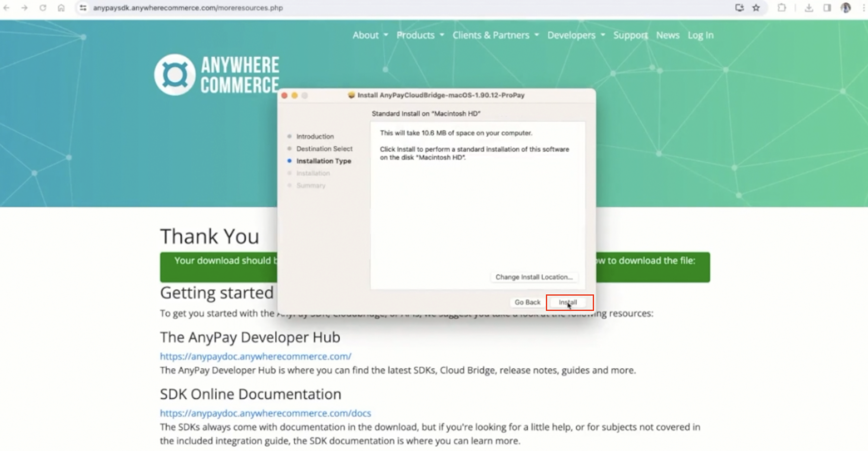Click the browser Back arrow
Screen dimensions: 868x451
pos(6,8)
